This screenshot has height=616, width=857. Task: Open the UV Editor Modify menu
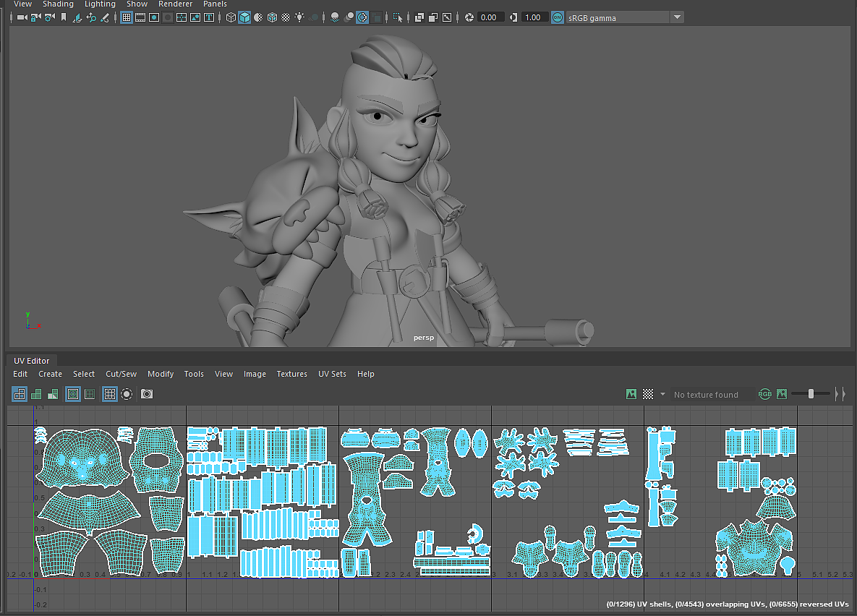click(161, 374)
